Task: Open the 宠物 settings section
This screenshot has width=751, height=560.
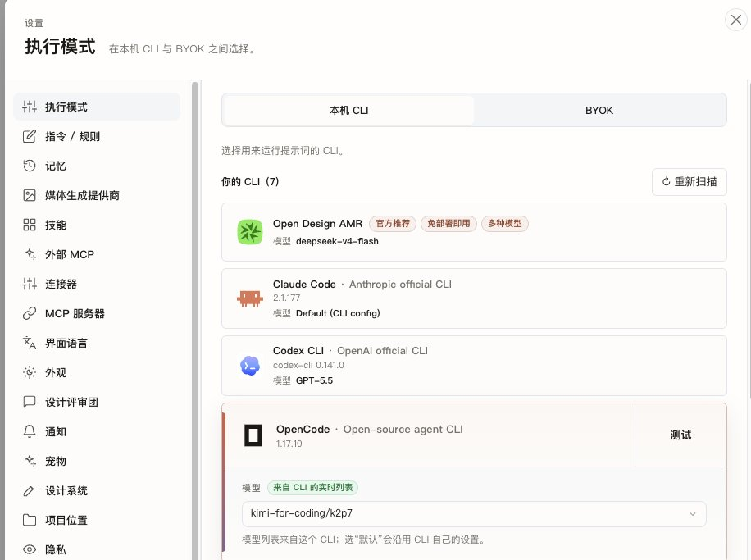Action: 97,461
